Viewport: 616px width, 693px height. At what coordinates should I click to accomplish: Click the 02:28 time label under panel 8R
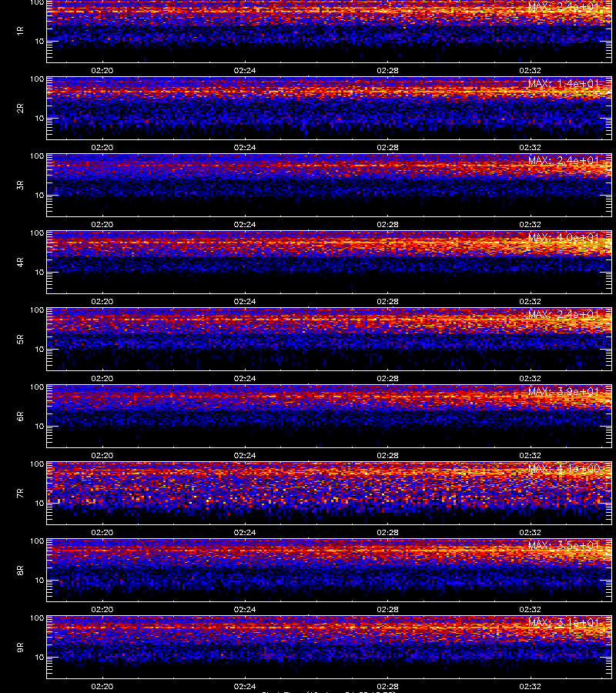387,610
